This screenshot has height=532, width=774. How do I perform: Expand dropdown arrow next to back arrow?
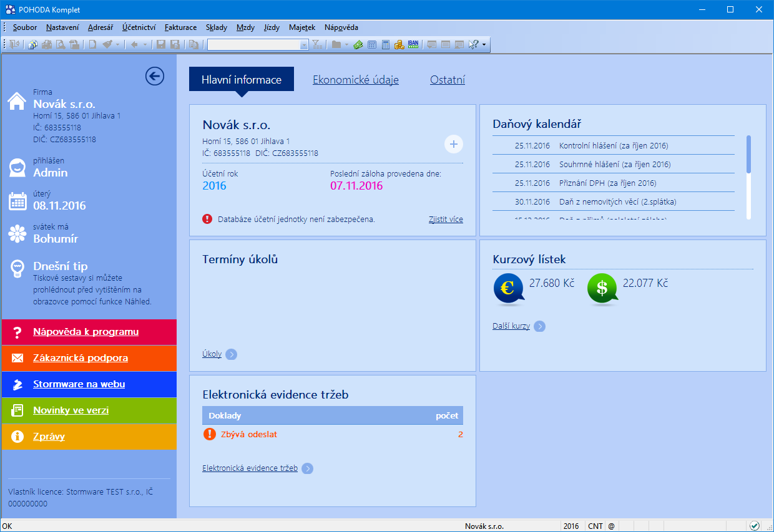tap(145, 44)
